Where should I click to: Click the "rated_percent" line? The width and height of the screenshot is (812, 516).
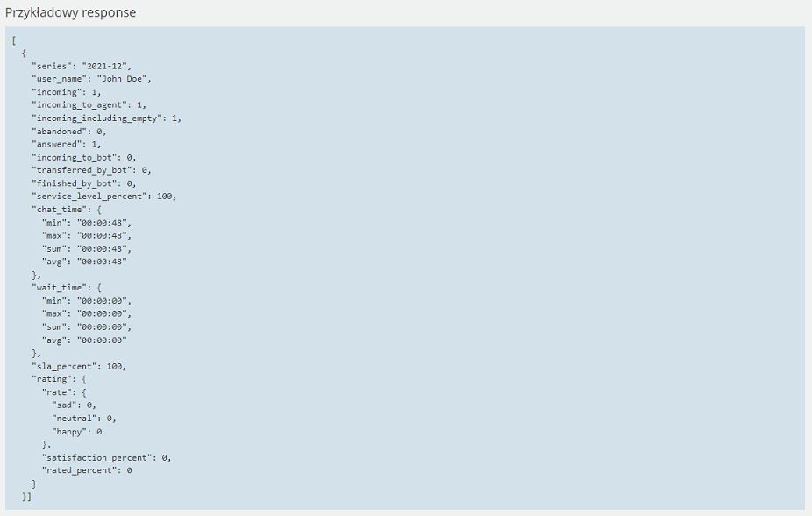coord(87,470)
